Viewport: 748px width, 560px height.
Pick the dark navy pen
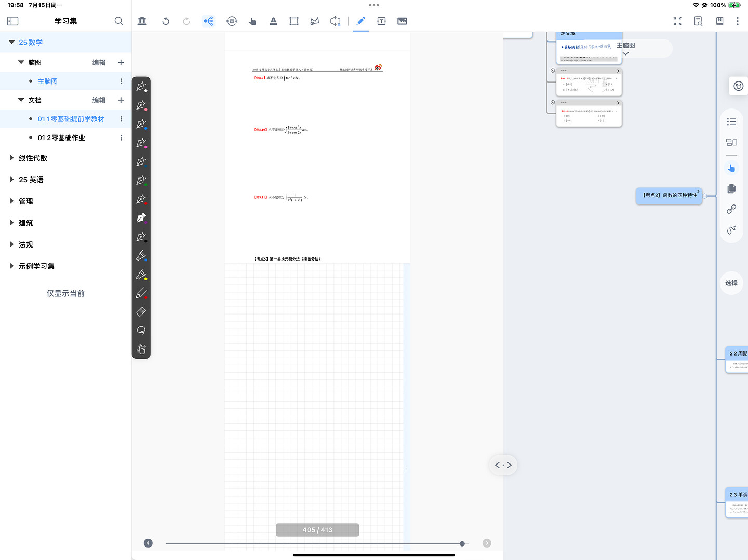point(141,161)
